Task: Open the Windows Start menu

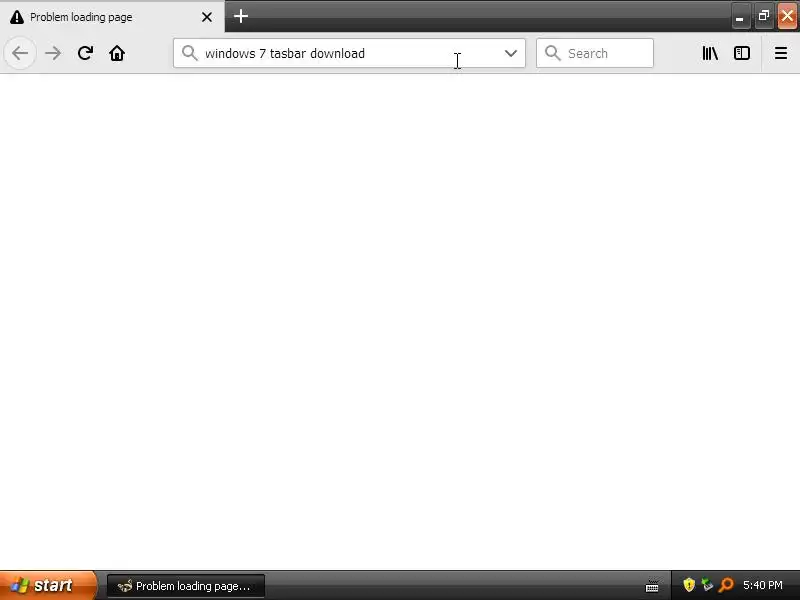Action: point(48,585)
